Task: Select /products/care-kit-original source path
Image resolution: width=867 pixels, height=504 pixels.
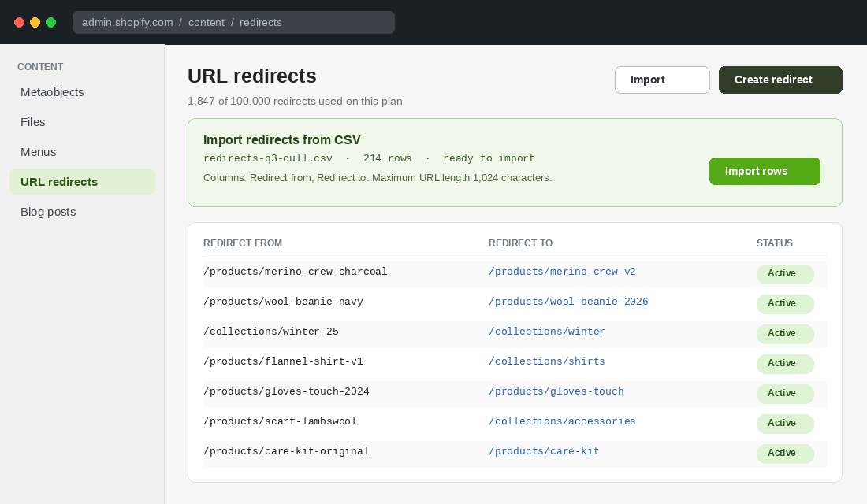Action: 286,450
